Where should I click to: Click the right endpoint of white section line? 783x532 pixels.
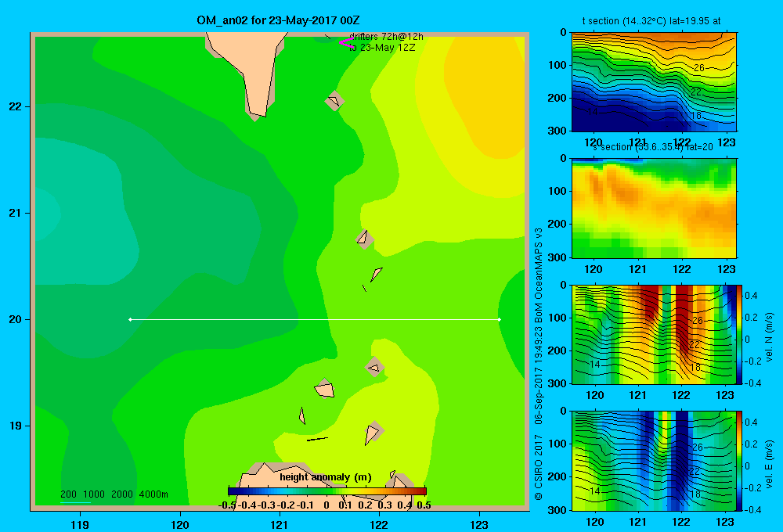tap(500, 319)
